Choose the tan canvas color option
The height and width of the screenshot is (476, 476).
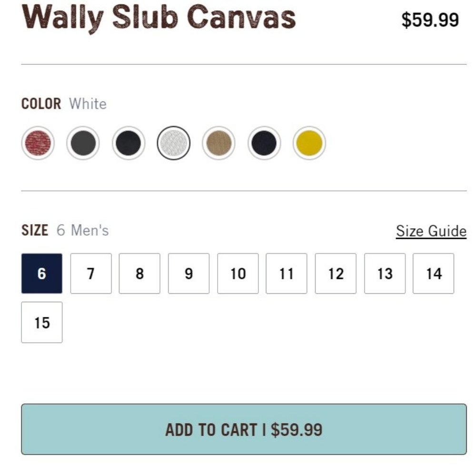218,143
